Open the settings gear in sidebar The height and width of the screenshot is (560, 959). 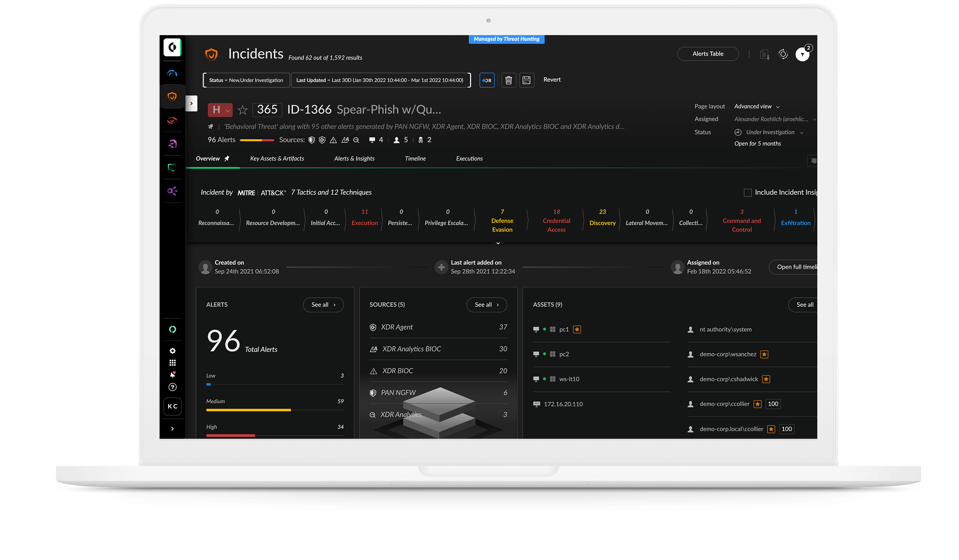click(x=172, y=351)
